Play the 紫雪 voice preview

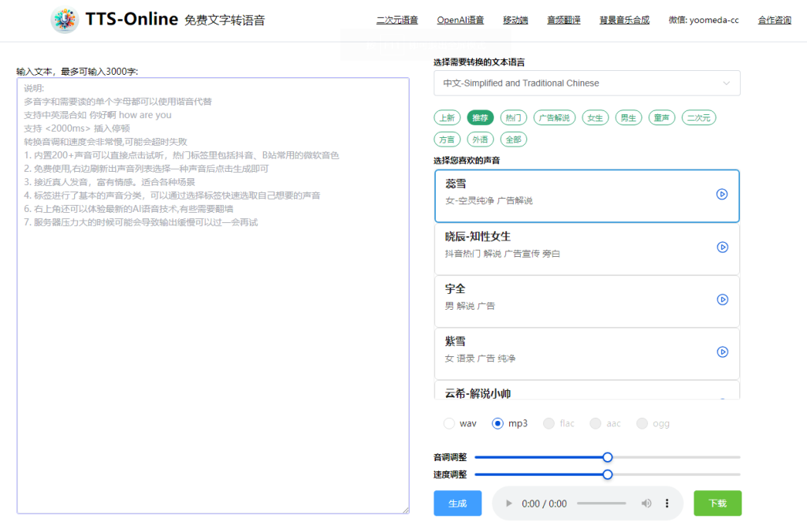(x=722, y=352)
